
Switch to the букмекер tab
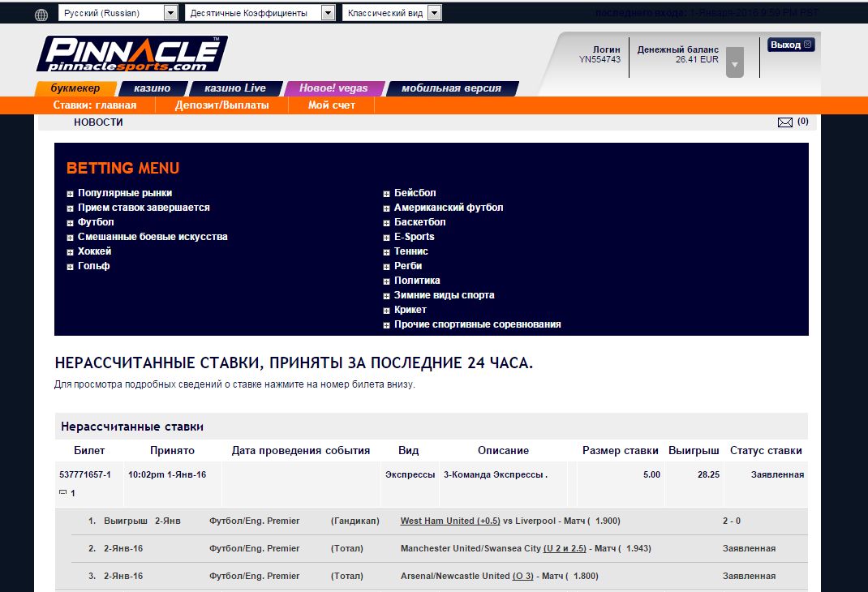click(x=75, y=88)
